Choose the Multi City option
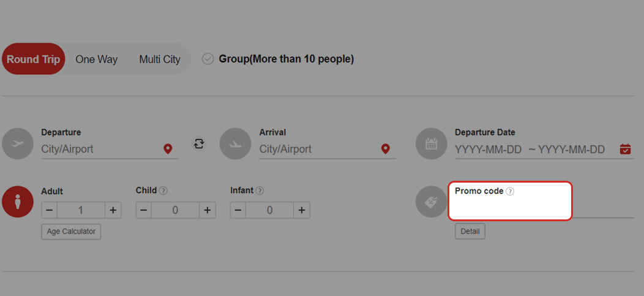The height and width of the screenshot is (296, 644). coord(160,59)
